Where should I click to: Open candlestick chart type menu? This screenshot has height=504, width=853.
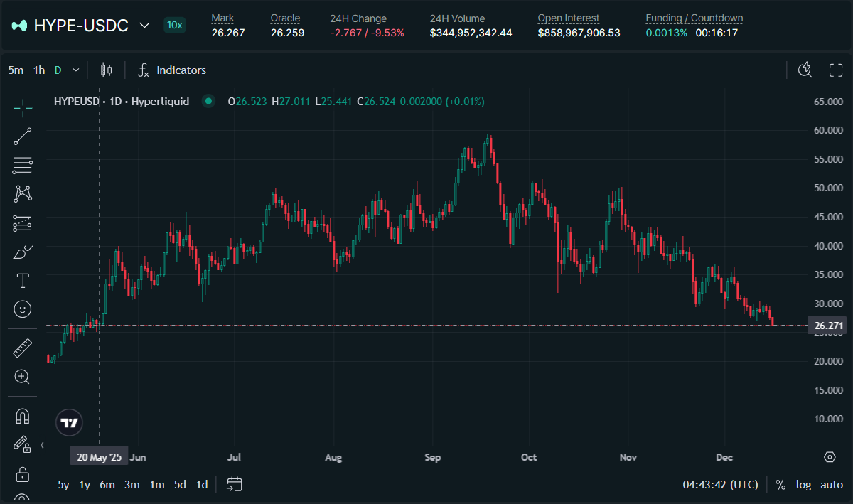tap(107, 70)
